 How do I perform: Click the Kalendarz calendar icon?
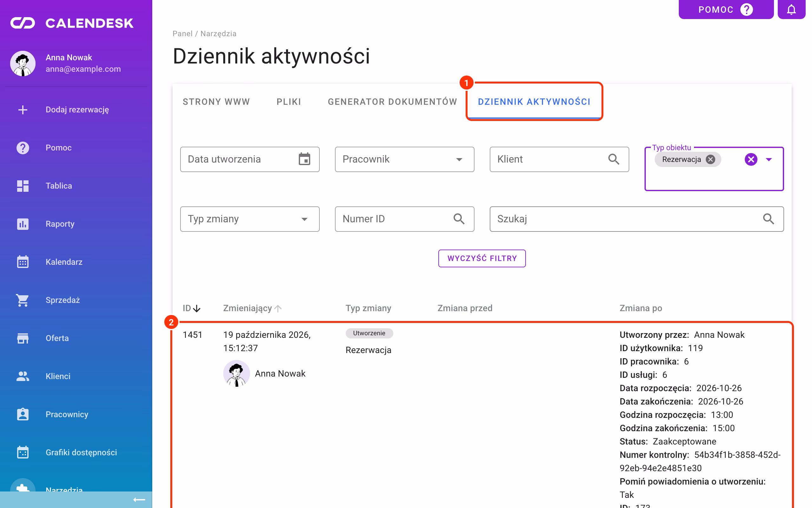[23, 262]
